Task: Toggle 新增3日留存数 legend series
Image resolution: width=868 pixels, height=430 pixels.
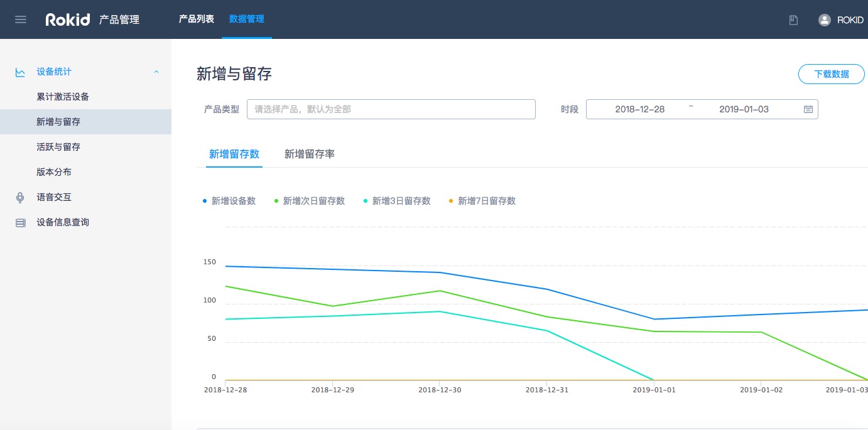Action: tap(401, 201)
